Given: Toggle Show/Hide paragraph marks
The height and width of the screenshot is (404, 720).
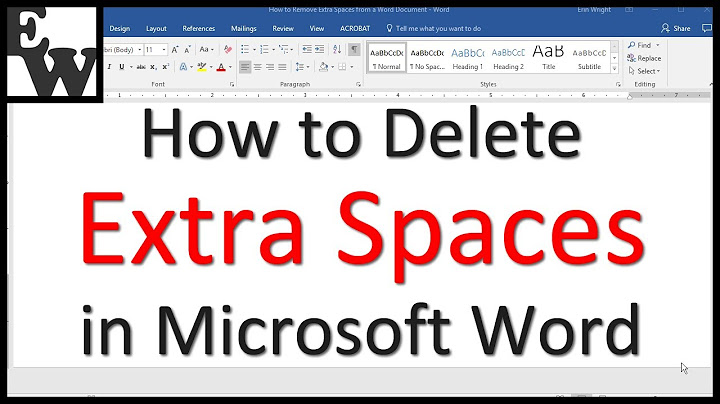Looking at the screenshot, I should [x=354, y=50].
